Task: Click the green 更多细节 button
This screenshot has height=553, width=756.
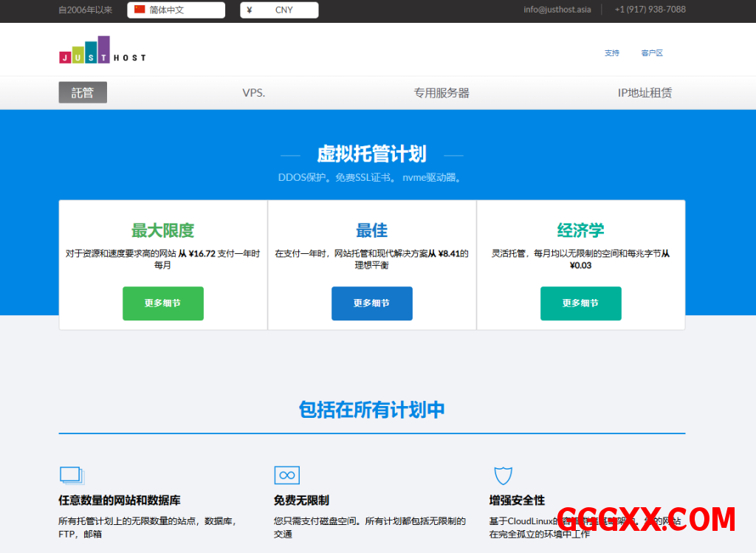Action: (163, 303)
